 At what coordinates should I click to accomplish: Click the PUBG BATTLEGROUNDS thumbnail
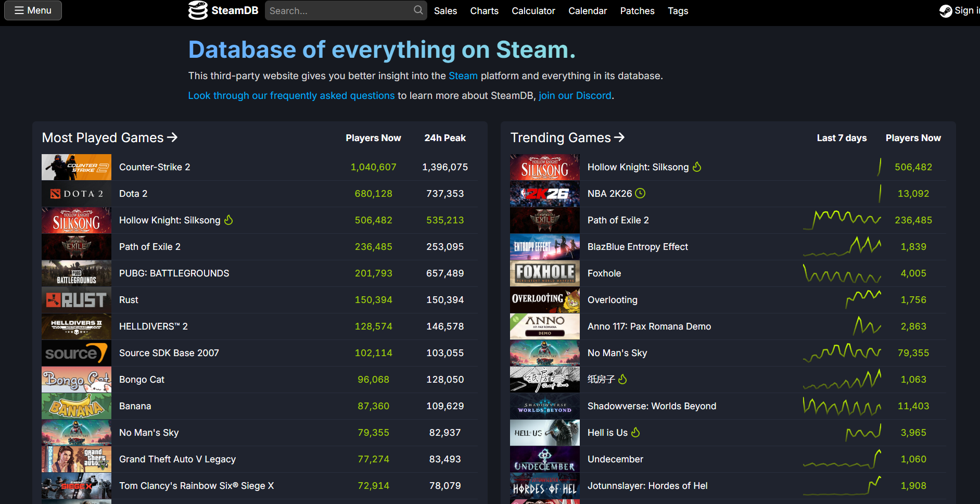(x=77, y=273)
